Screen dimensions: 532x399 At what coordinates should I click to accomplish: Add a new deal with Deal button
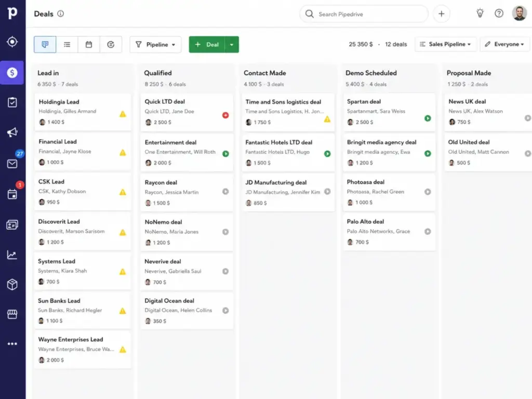(207, 45)
